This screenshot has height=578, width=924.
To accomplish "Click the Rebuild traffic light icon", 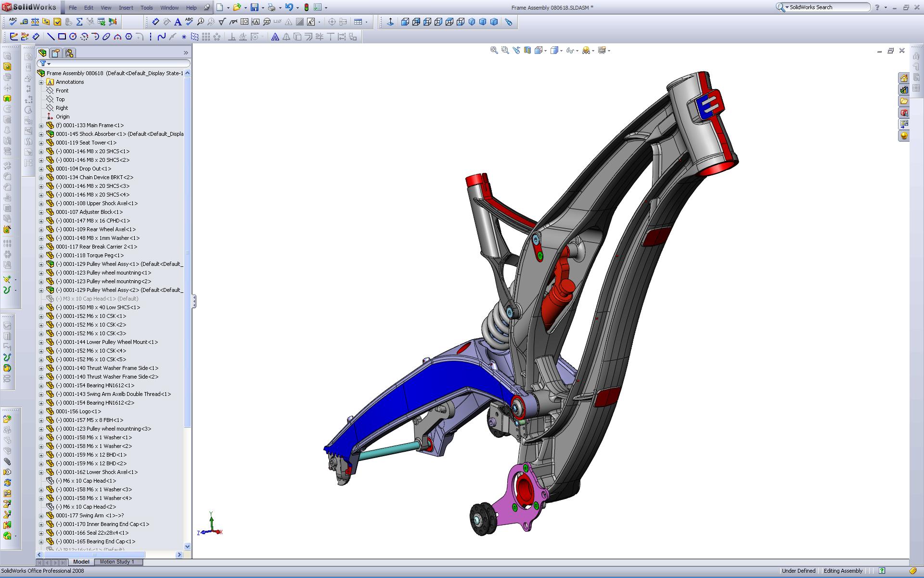I will click(x=306, y=7).
